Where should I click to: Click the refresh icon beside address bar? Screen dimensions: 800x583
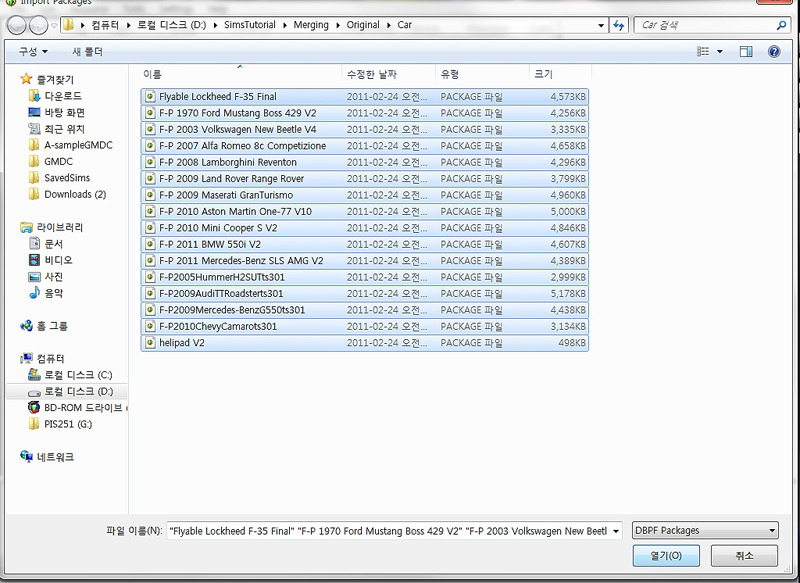point(618,25)
